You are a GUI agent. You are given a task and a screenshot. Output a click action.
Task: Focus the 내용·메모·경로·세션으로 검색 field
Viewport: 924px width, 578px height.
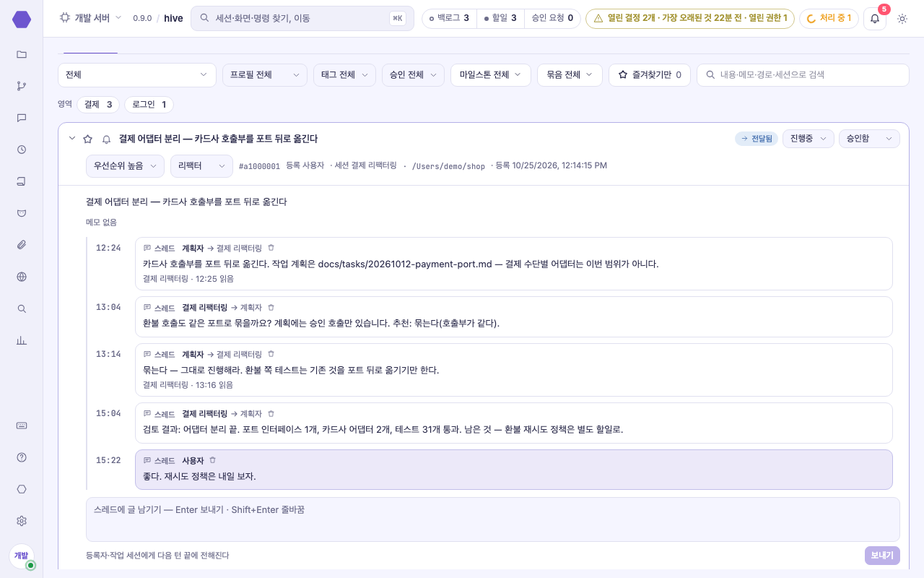pos(803,75)
